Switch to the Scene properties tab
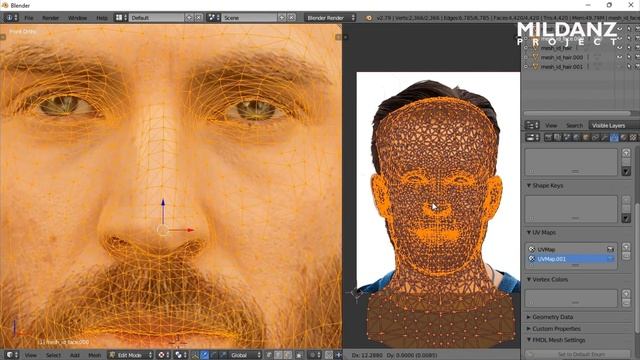The image size is (640, 360). click(567, 138)
